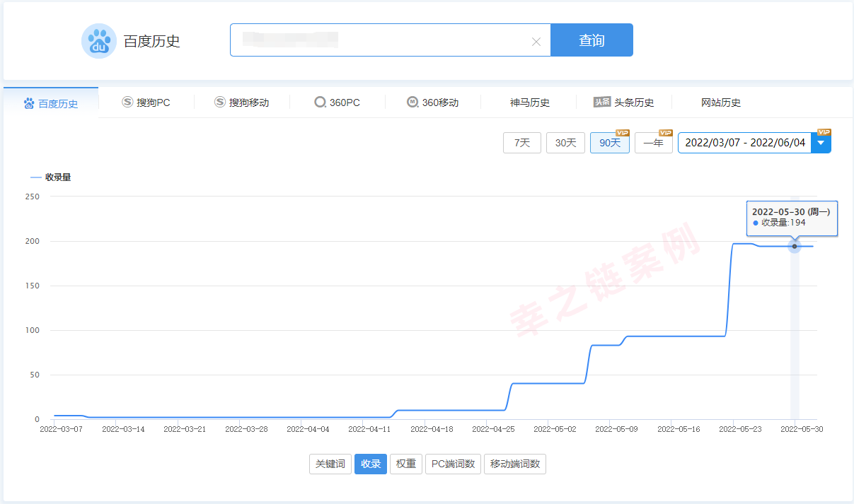Screen dimensions: 854x504
Task: Switch to 网站历史 tab
Action: click(x=720, y=102)
